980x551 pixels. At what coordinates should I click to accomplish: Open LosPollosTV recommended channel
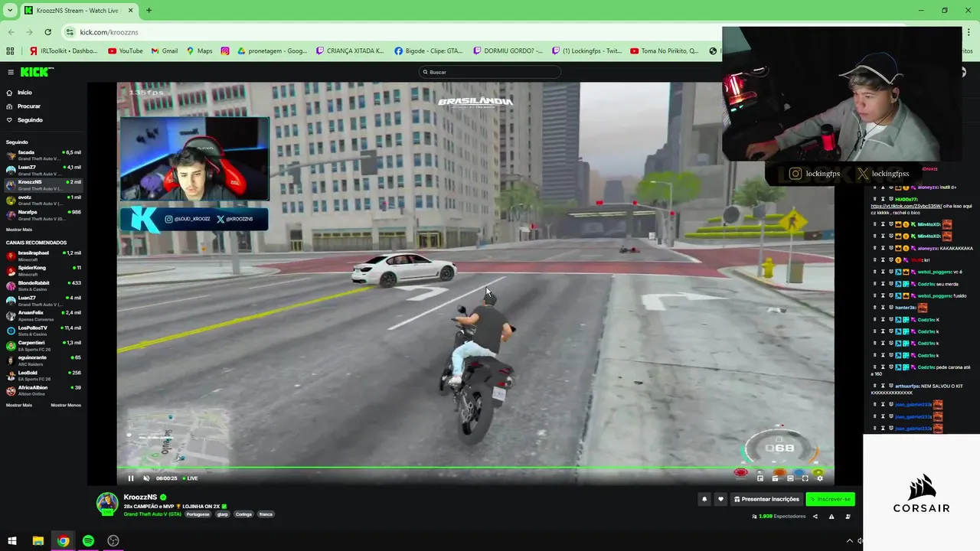[44, 330]
